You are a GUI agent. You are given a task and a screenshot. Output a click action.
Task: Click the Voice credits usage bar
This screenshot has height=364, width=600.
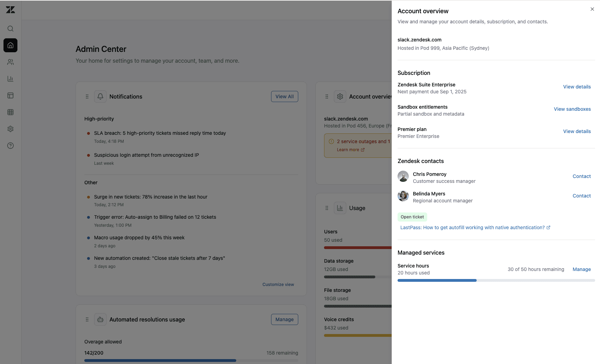[x=358, y=335]
